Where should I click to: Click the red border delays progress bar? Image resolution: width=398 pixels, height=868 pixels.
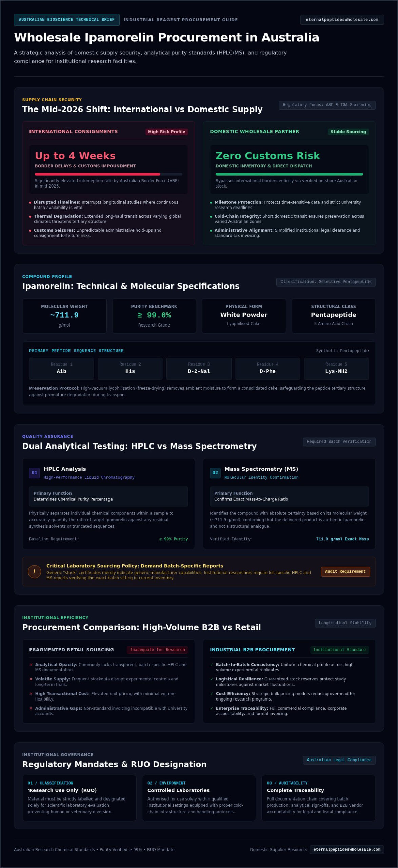108,174
